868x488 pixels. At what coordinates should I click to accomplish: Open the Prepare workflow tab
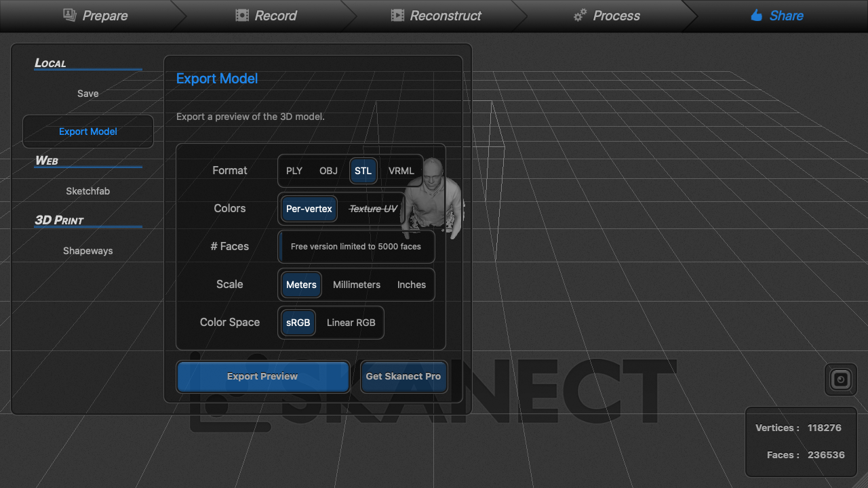(x=94, y=16)
